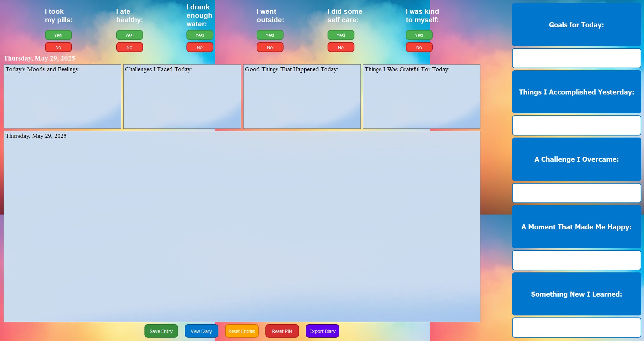Click the white Thursday, May 29, 2025 heading
This screenshot has height=341, width=644.
(39, 58)
